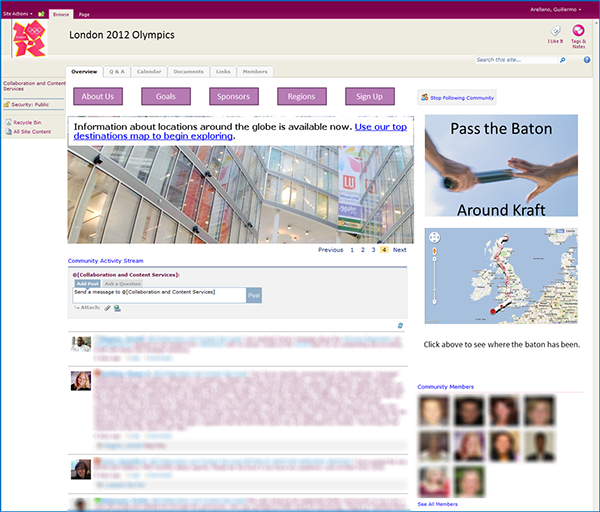Screen dimensions: 600x512
Task: Click into the Search this site field
Action: [516, 60]
